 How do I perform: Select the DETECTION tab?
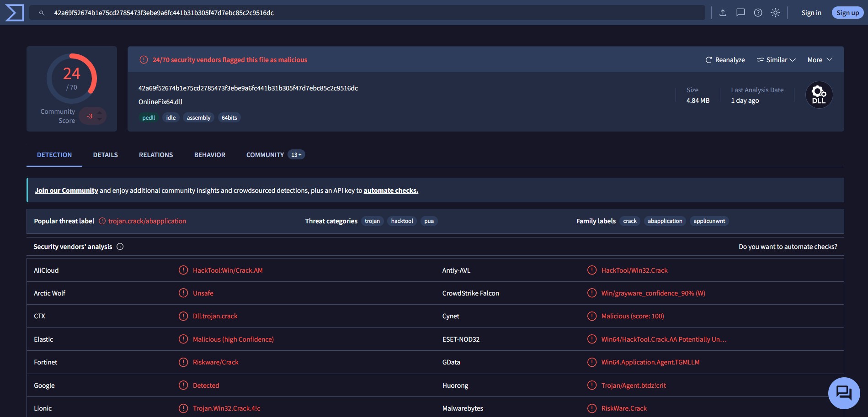[54, 155]
